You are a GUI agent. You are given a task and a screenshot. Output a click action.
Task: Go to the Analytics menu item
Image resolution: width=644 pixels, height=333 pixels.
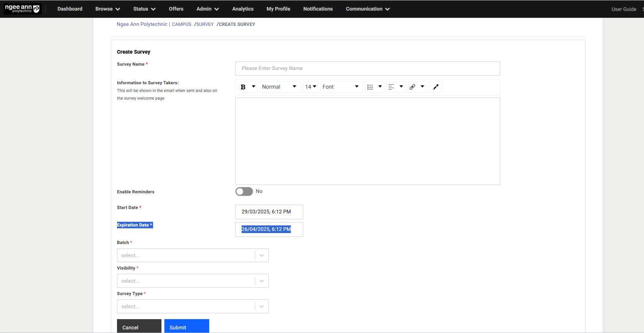click(x=243, y=9)
